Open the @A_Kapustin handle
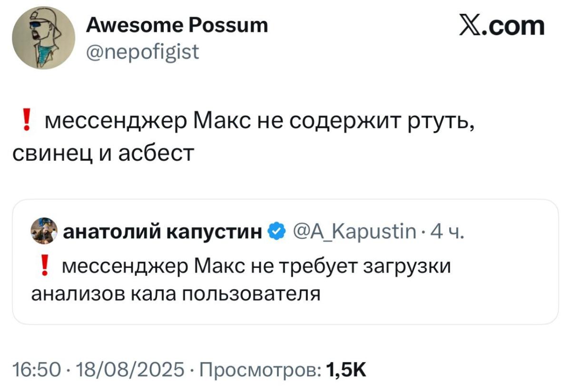Screen dimensions: 571x392 pos(352,232)
